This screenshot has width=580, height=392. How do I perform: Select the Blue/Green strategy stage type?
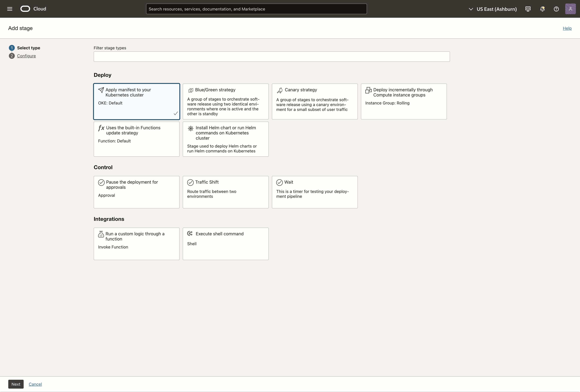(x=226, y=102)
